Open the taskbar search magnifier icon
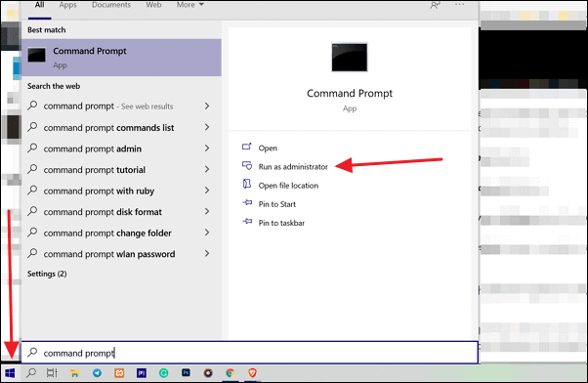Image resolution: width=588 pixels, height=383 pixels. 31,373
